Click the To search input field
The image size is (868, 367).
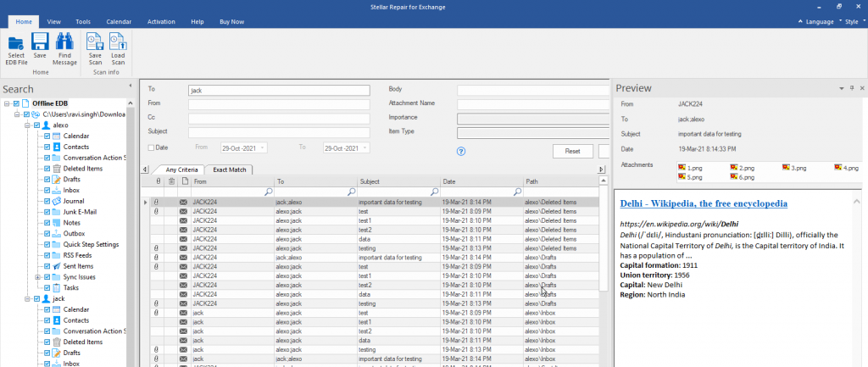(x=279, y=90)
